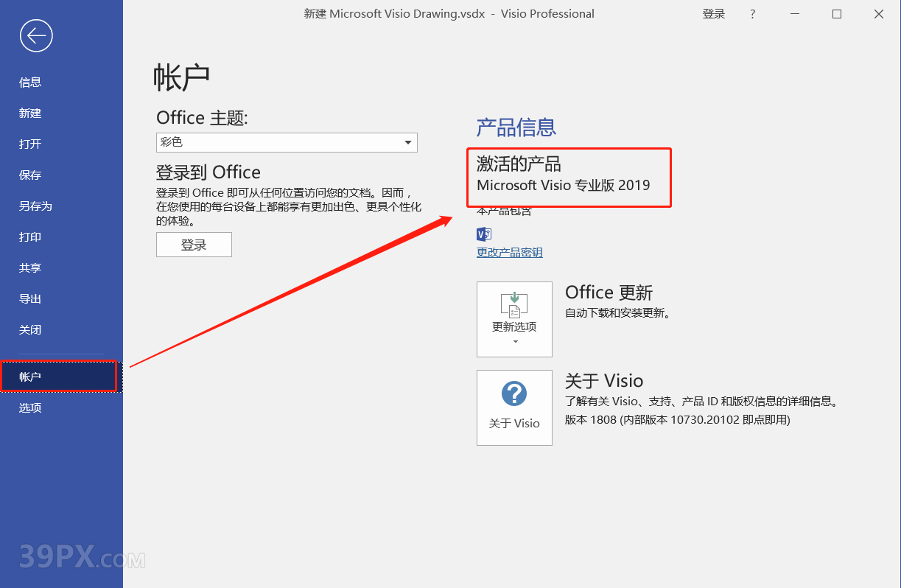
Task: Click the Microsoft Visio 专业版 2019 text
Action: (x=564, y=185)
